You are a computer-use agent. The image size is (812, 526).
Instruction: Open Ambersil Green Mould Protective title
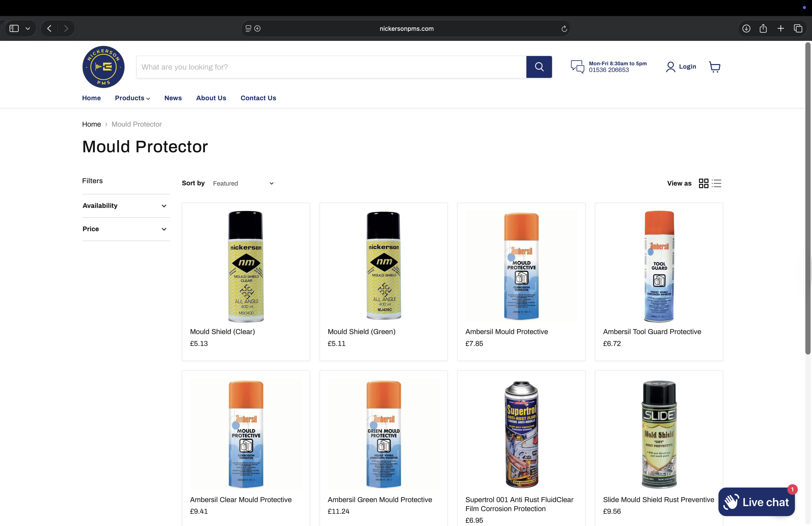380,500
